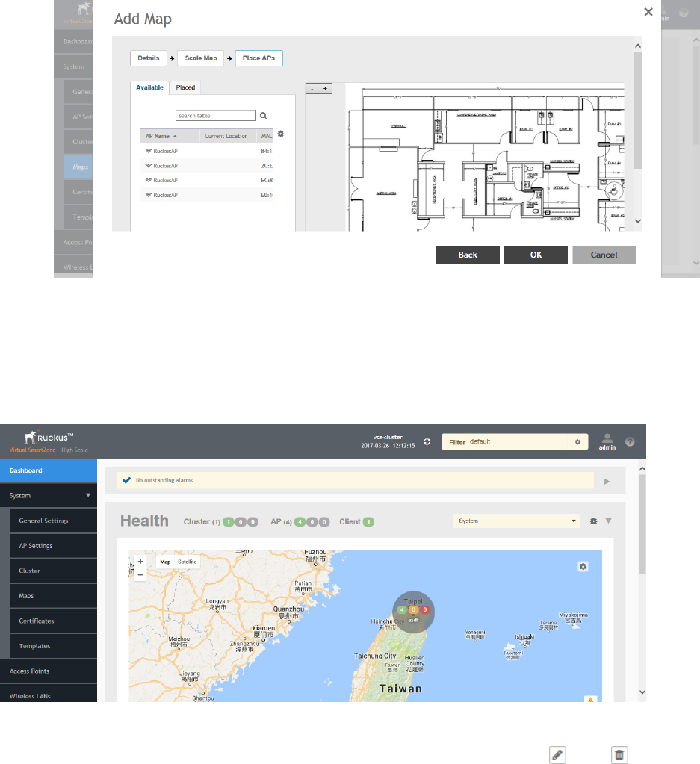
Task: Open the System dropdown in Health panel
Action: point(516,521)
